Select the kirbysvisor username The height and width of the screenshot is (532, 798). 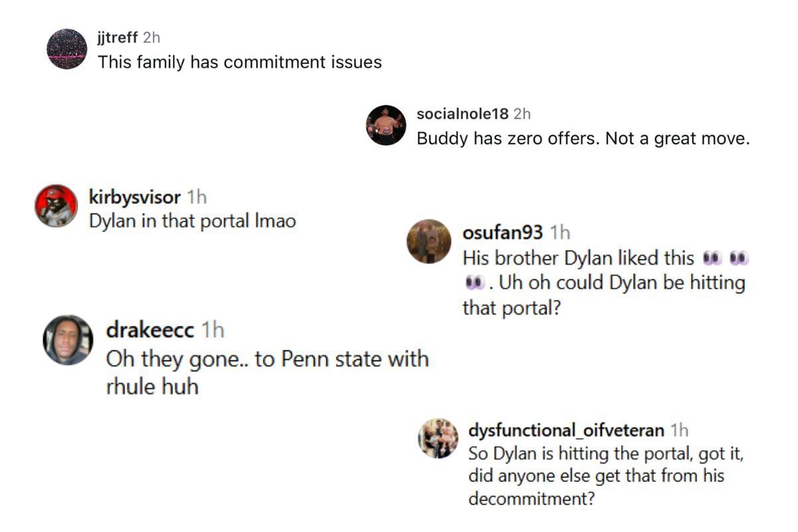pos(134,197)
